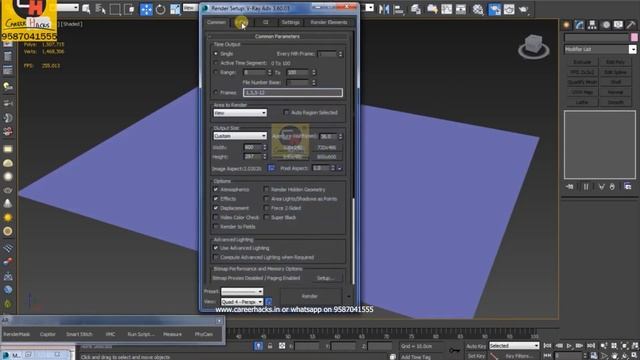The width and height of the screenshot is (640, 360).
Task: Click the Go to End playback button
Action: [x=591, y=346]
